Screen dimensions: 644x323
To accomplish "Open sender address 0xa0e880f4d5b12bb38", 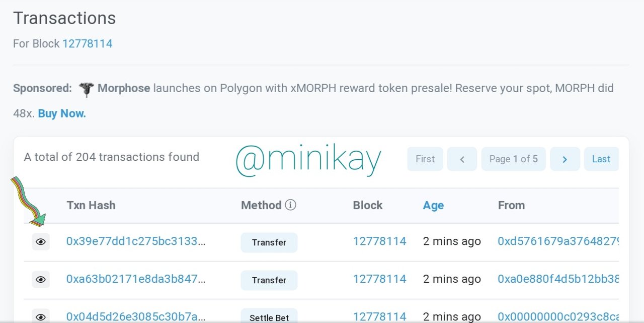I will [558, 279].
